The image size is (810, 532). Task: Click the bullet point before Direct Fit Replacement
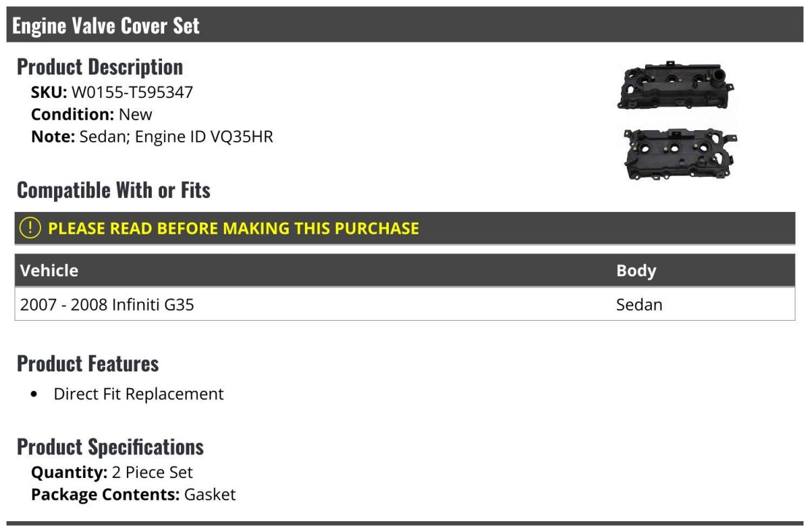35,394
